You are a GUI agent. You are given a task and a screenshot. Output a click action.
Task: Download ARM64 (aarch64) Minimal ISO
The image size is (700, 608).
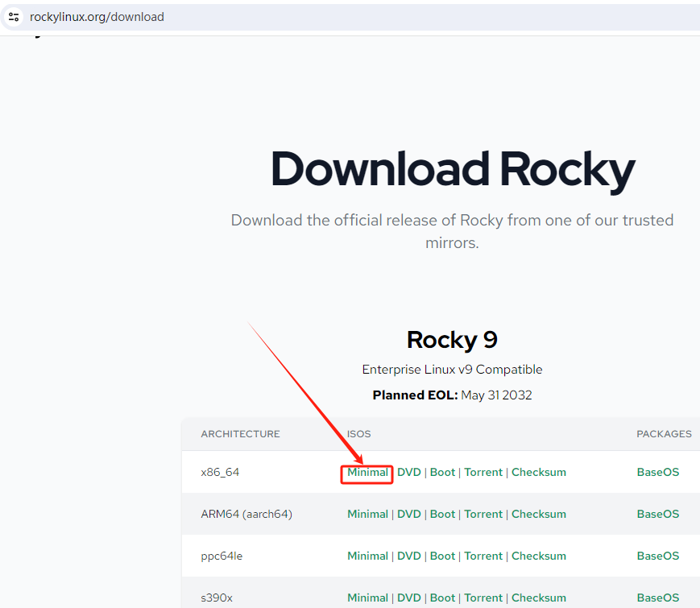[x=367, y=515]
